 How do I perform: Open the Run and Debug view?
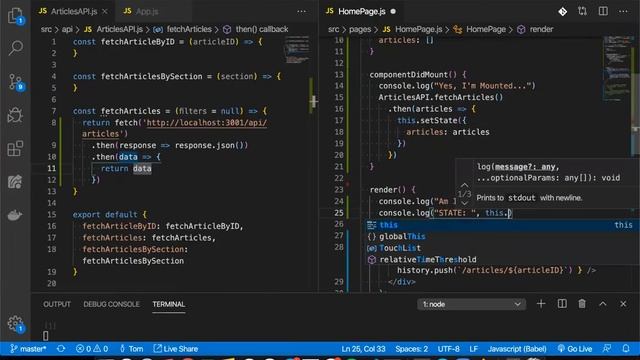(15, 115)
